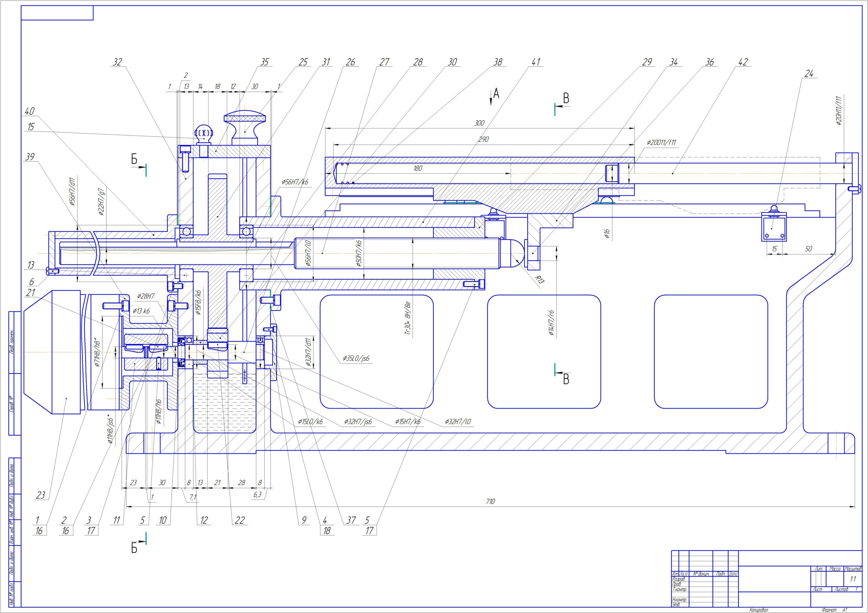Select the φ15F8/k6 vertical dimension
Screen dimensions: 868x613
(199, 302)
